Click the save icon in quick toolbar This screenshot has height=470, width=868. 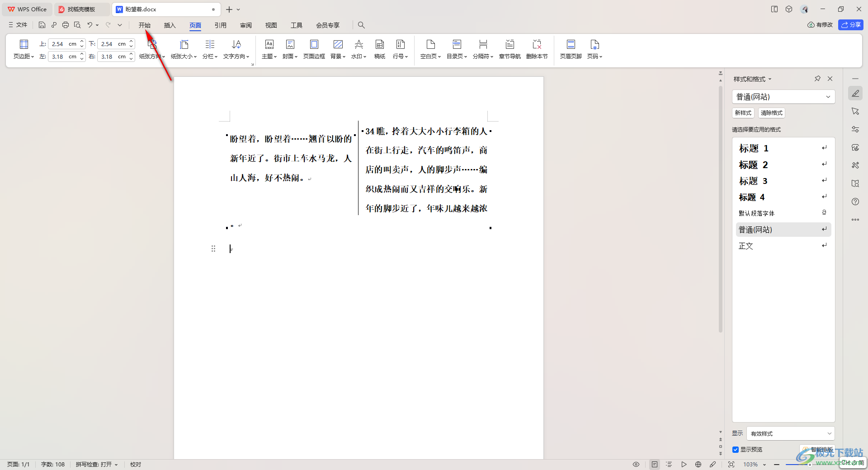pos(42,25)
